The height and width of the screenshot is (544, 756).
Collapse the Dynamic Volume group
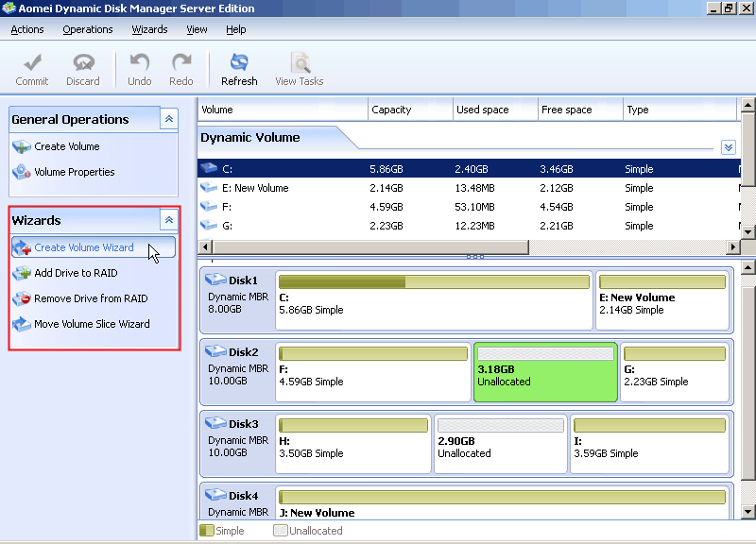728,147
